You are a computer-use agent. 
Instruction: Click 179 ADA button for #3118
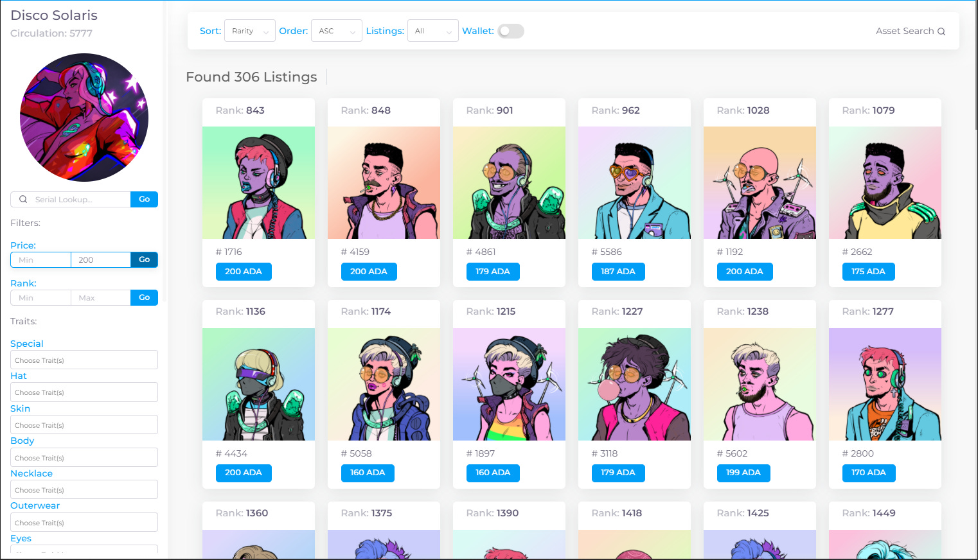618,473
